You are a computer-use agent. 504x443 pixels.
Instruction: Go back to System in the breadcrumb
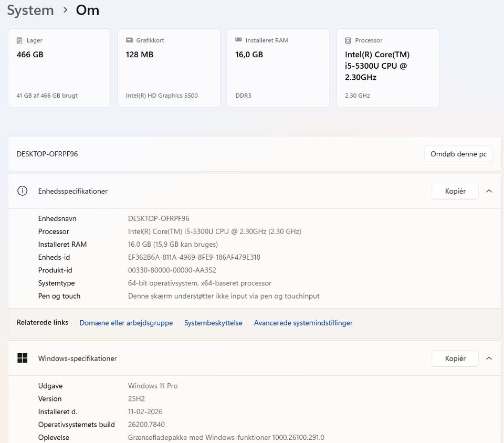(30, 10)
